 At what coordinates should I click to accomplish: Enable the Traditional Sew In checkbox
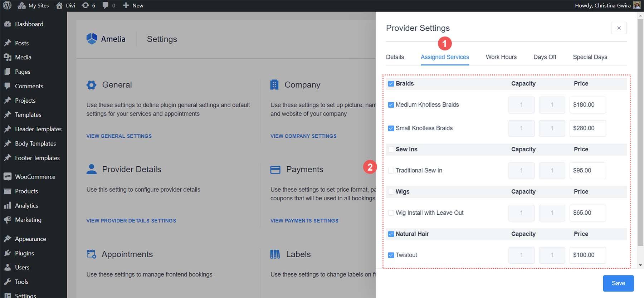391,171
